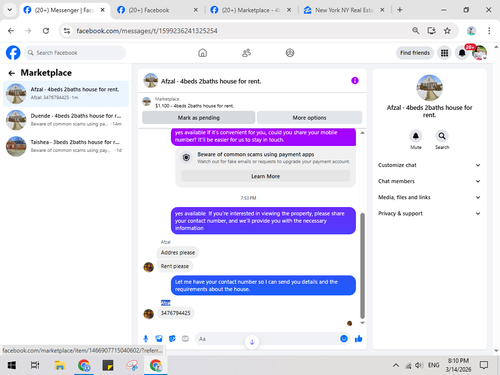500x375 pixels.
Task: Open Task View on the taskbar
Action: [x=35, y=365]
